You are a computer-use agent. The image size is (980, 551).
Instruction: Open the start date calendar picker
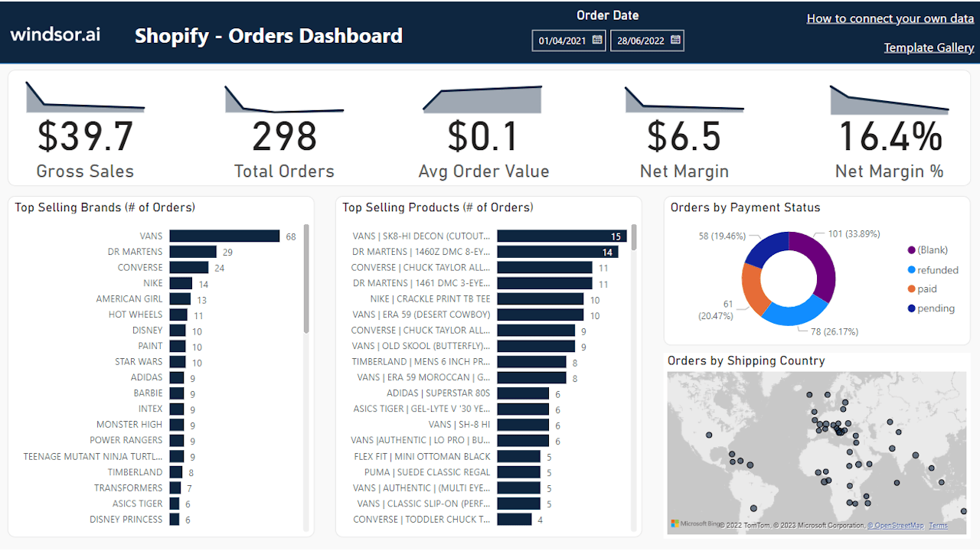click(598, 40)
